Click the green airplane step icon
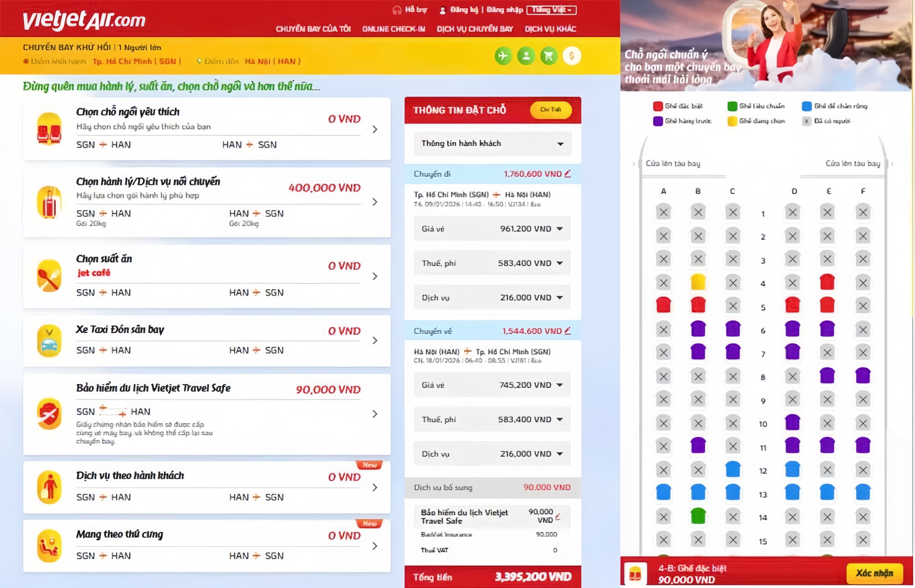The height and width of the screenshot is (588, 915). tap(503, 56)
